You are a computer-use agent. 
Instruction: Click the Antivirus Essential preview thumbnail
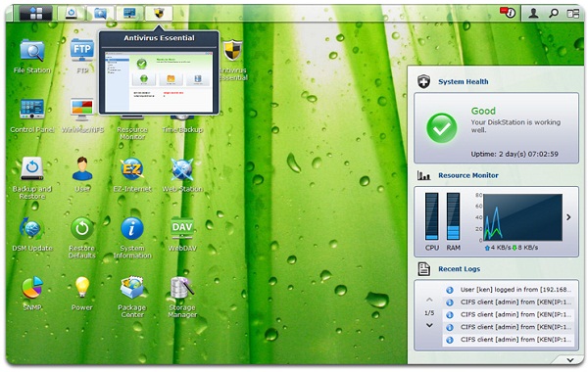(159, 82)
